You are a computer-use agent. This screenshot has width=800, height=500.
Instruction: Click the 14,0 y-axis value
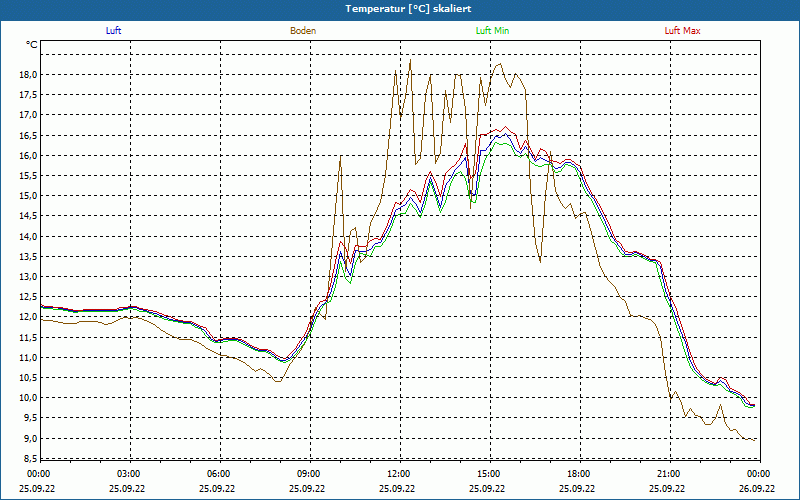[x=29, y=236]
